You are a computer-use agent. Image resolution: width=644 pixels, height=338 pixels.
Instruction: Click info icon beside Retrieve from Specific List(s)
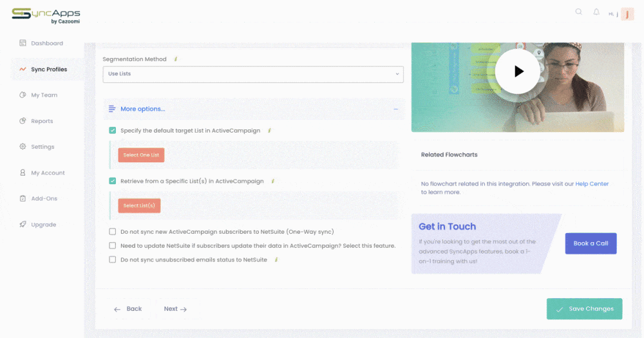(272, 181)
